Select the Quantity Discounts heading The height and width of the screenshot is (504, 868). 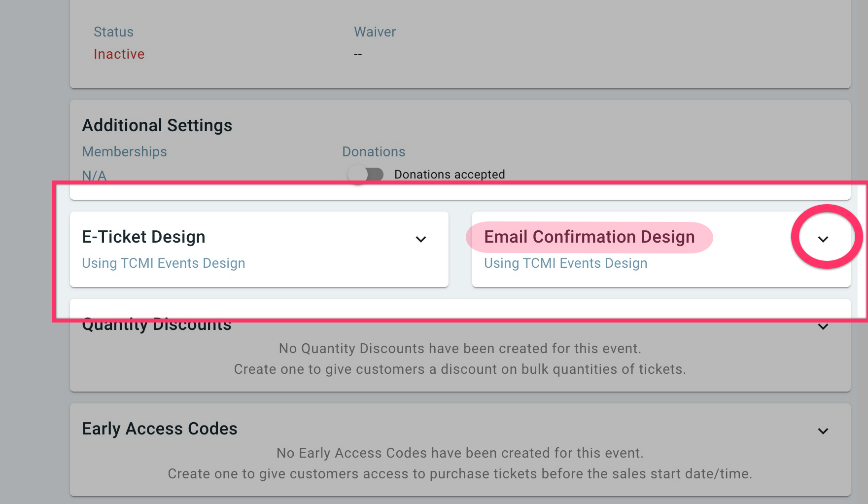[x=156, y=324]
